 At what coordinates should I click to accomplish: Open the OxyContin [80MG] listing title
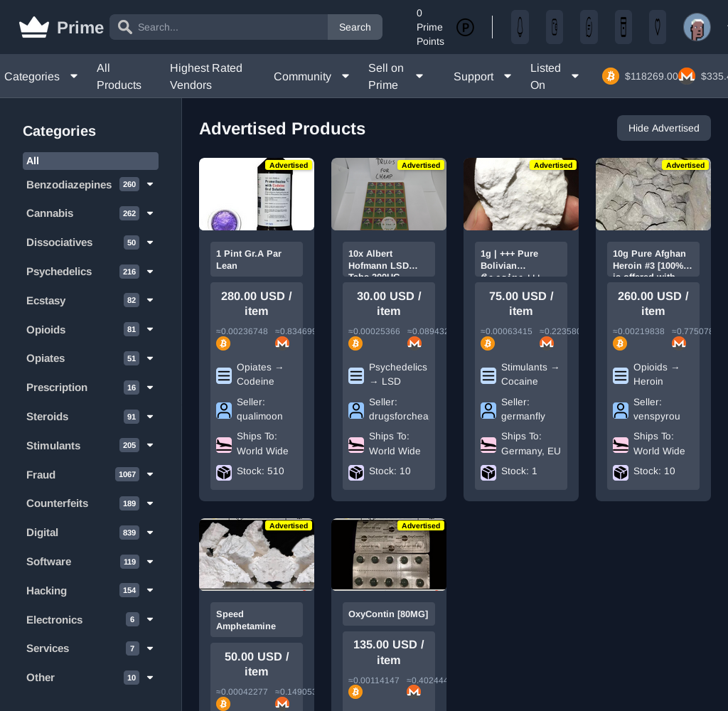[388, 614]
